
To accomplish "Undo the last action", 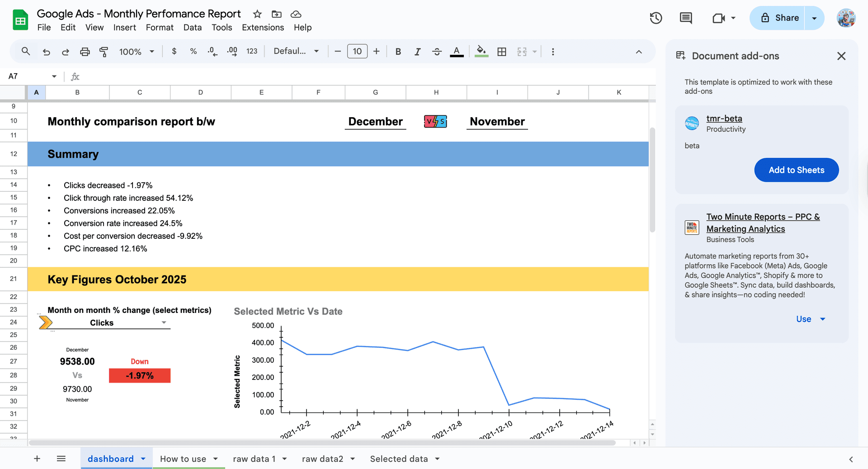I will (x=46, y=51).
